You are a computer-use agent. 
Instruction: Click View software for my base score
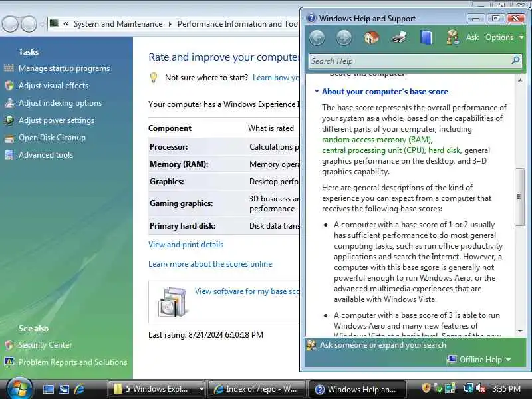point(247,291)
